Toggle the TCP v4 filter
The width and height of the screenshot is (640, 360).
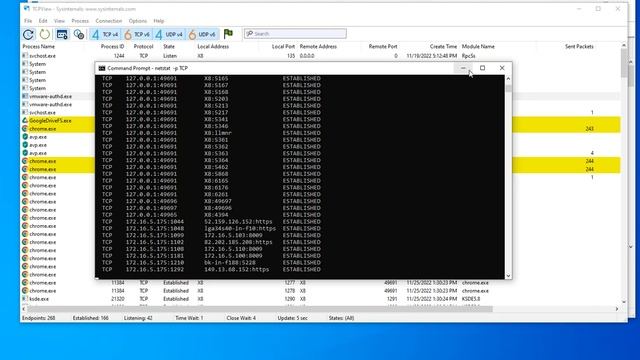click(x=105, y=34)
